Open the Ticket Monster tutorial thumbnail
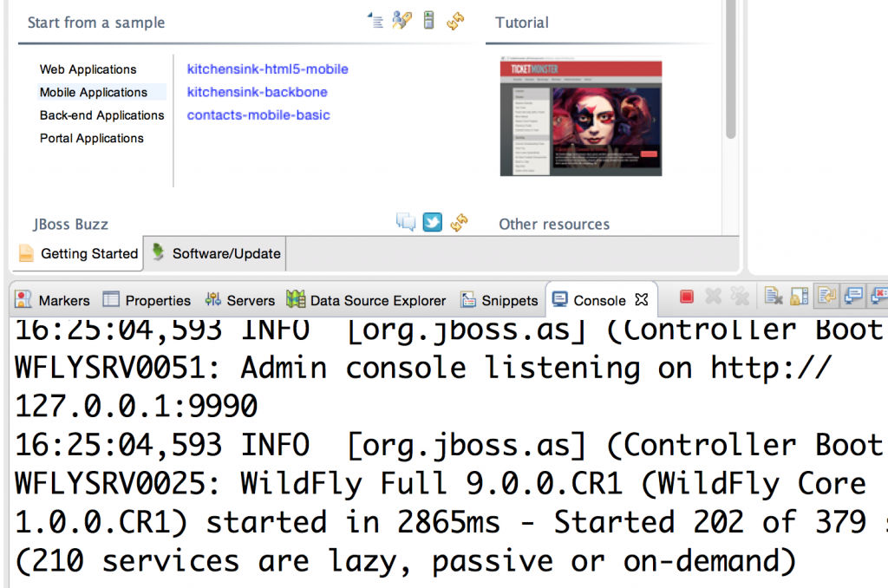888x588 pixels. pos(581,117)
